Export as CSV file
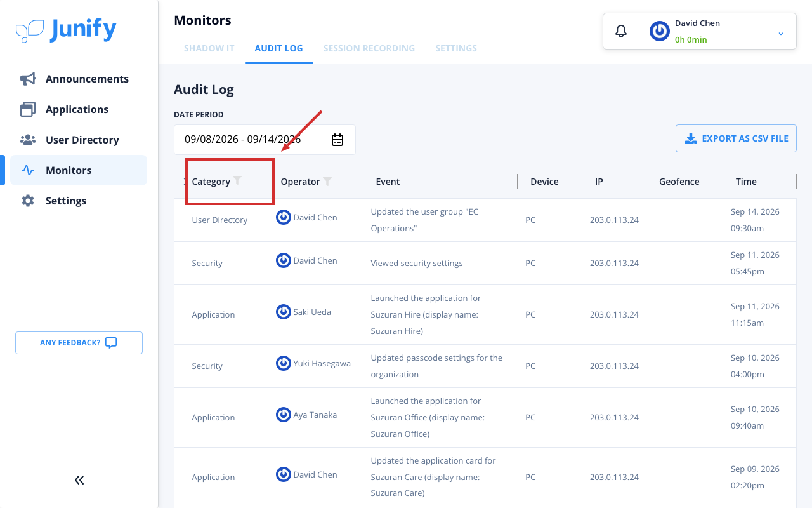The image size is (812, 508). coord(736,138)
